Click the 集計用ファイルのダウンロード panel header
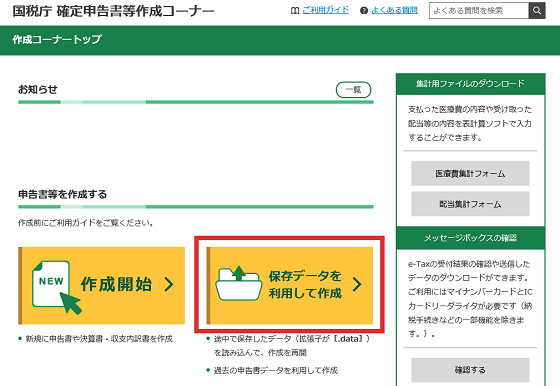Image resolution: width=560 pixels, height=386 pixels. click(470, 84)
